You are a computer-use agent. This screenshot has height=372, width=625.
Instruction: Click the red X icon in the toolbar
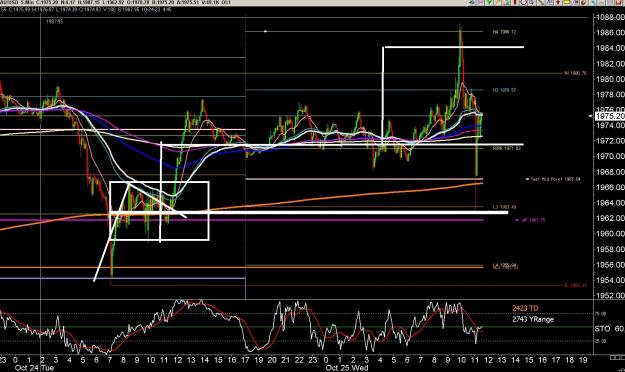pos(618,2)
